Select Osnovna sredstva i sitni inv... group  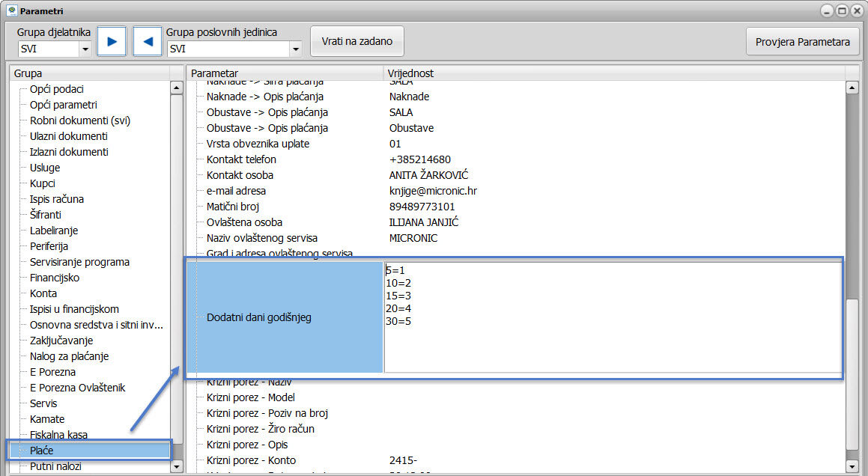click(97, 325)
